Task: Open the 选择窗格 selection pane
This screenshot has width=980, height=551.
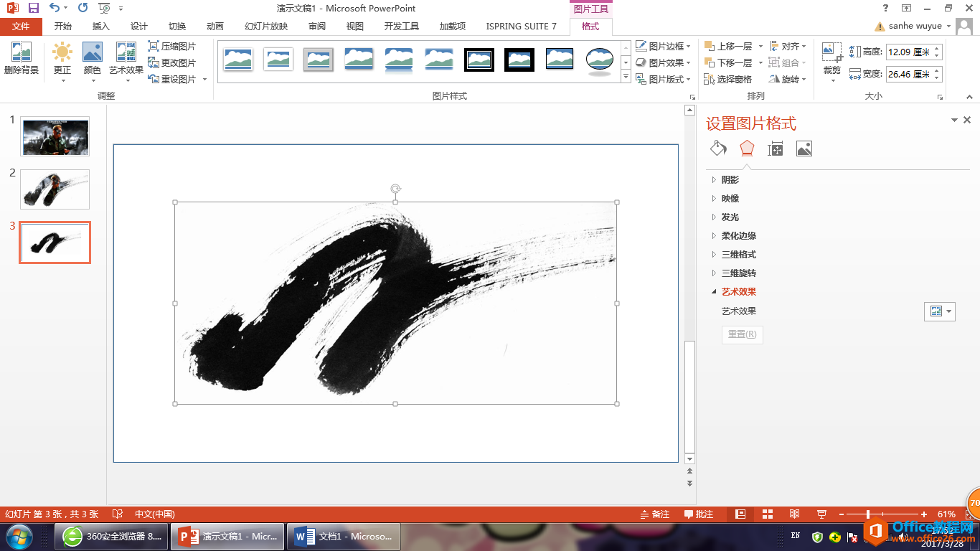Action: 728,79
